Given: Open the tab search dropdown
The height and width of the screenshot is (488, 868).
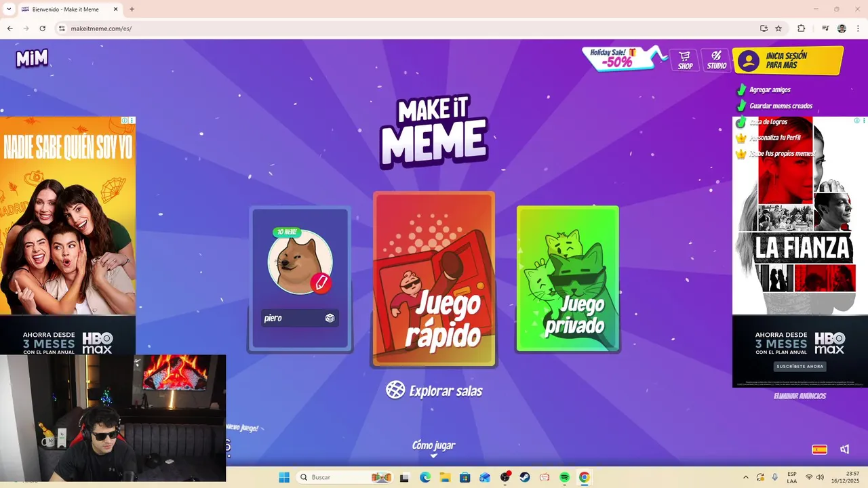Looking at the screenshot, I should 9,9.
